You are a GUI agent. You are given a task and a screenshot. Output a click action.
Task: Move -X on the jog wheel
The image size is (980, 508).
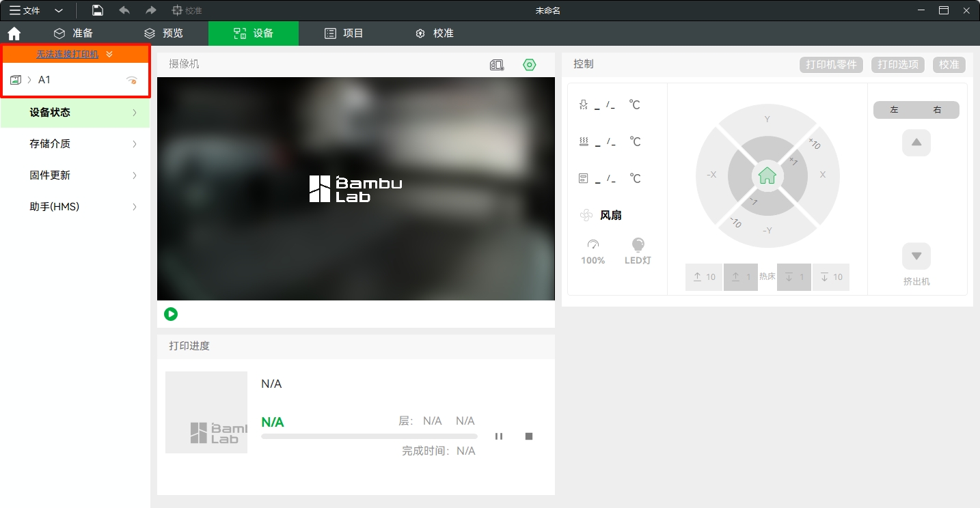(x=711, y=175)
